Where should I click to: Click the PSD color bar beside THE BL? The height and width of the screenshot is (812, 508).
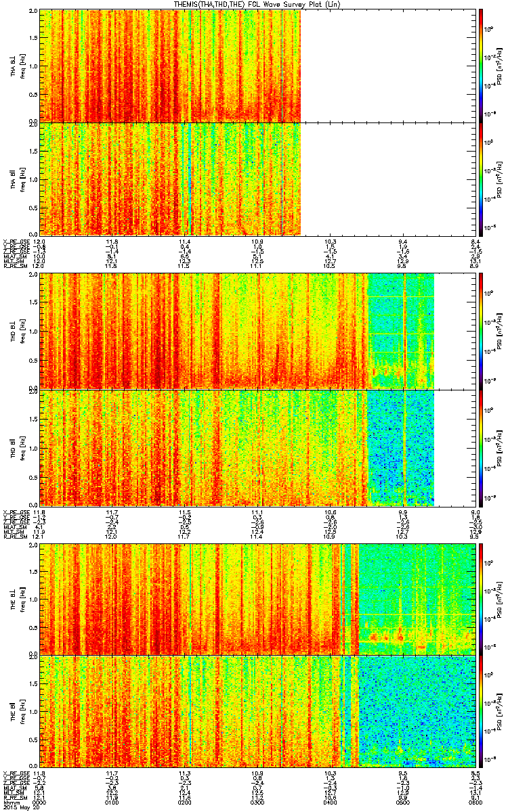481,598
